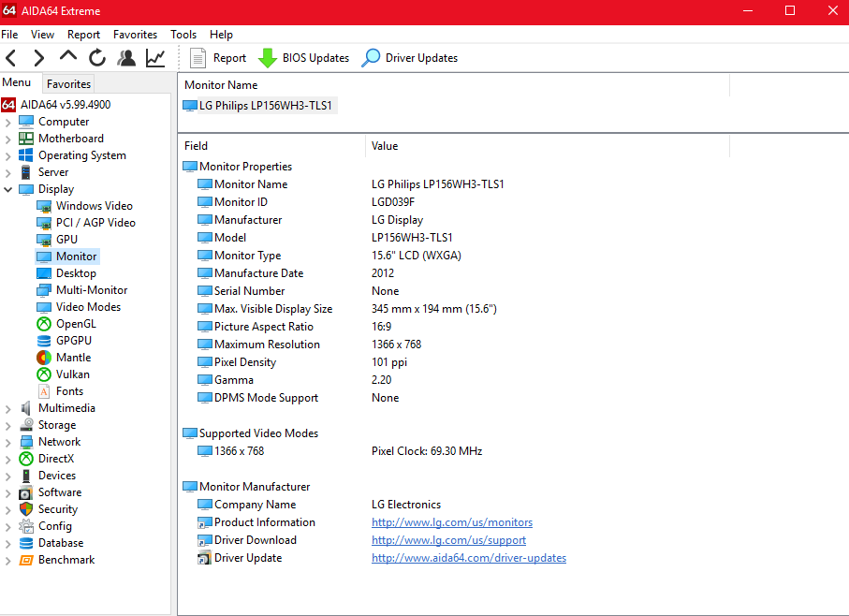The height and width of the screenshot is (616, 849).
Task: Select the LG Philips LP156WH3-TLS1 monitor entry
Action: (260, 106)
